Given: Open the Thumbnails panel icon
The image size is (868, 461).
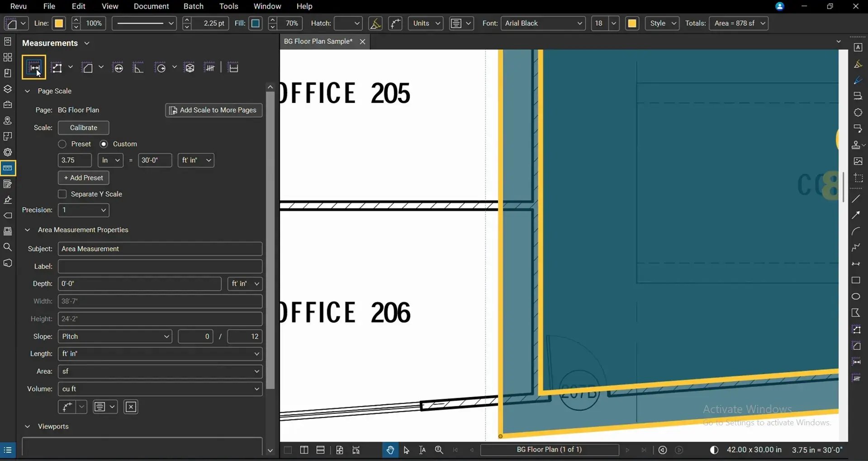Looking at the screenshot, I should pos(8,57).
